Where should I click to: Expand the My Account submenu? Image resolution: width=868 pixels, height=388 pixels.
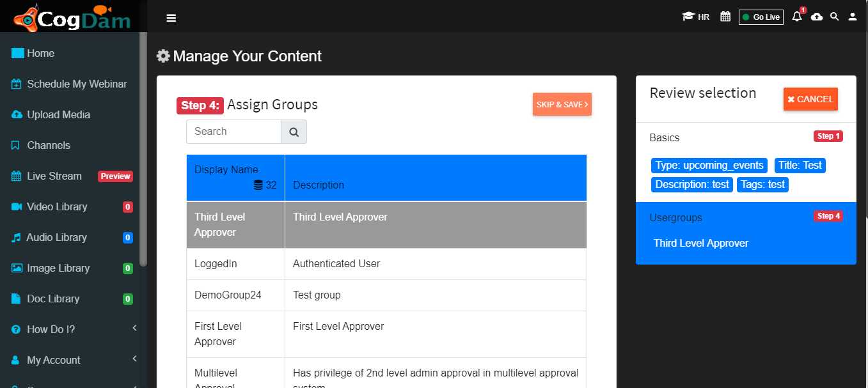pyautogui.click(x=74, y=360)
